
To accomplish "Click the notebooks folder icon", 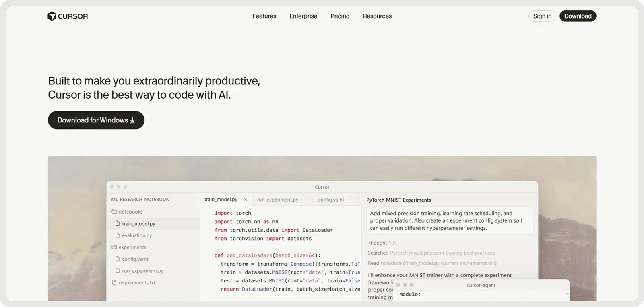I will click(x=114, y=212).
